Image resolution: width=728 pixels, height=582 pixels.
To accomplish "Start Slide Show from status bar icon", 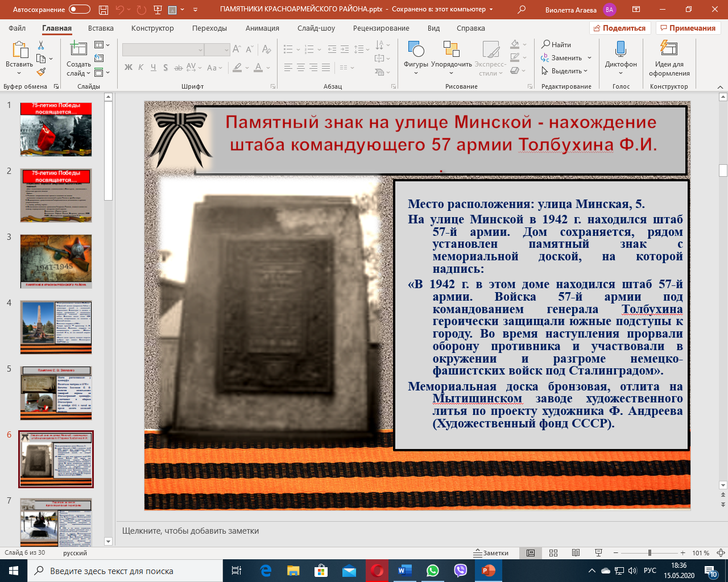I will pyautogui.click(x=598, y=553).
